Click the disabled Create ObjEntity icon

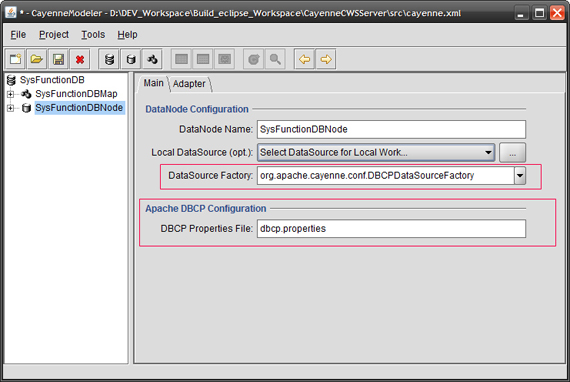tap(203, 59)
